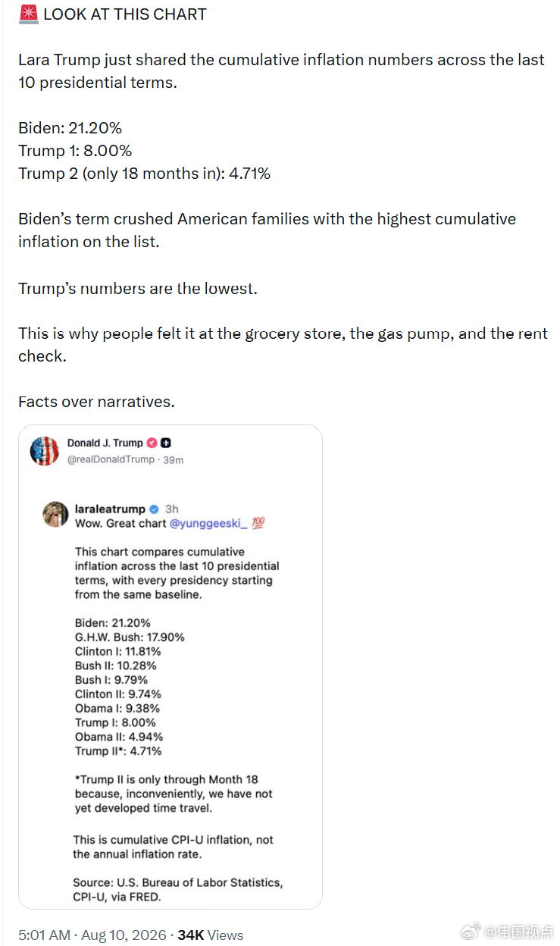Click the LOOK AT THIS CHART headline
Image resolution: width=560 pixels, height=946 pixels.
(125, 14)
